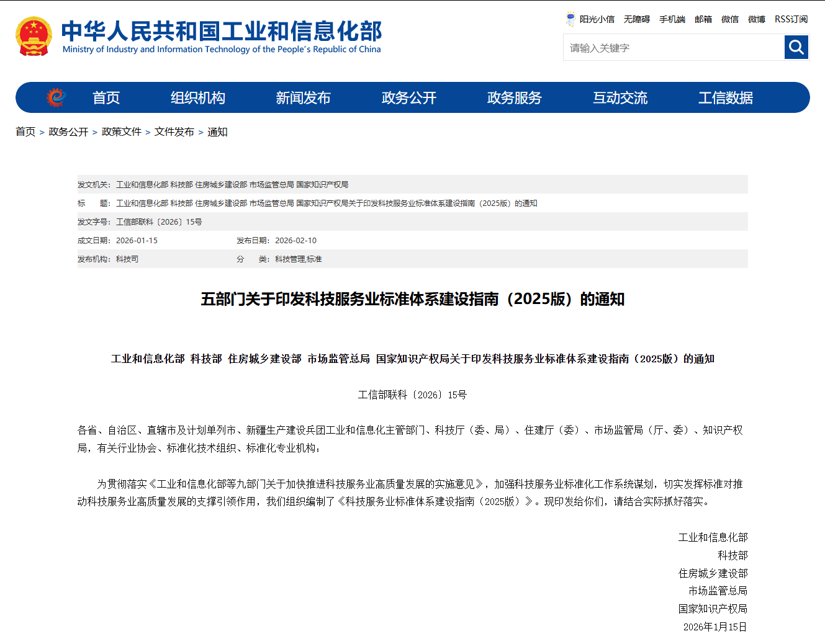The height and width of the screenshot is (644, 825).
Task: Open the 组织机构 navigation menu
Action: click(x=197, y=97)
